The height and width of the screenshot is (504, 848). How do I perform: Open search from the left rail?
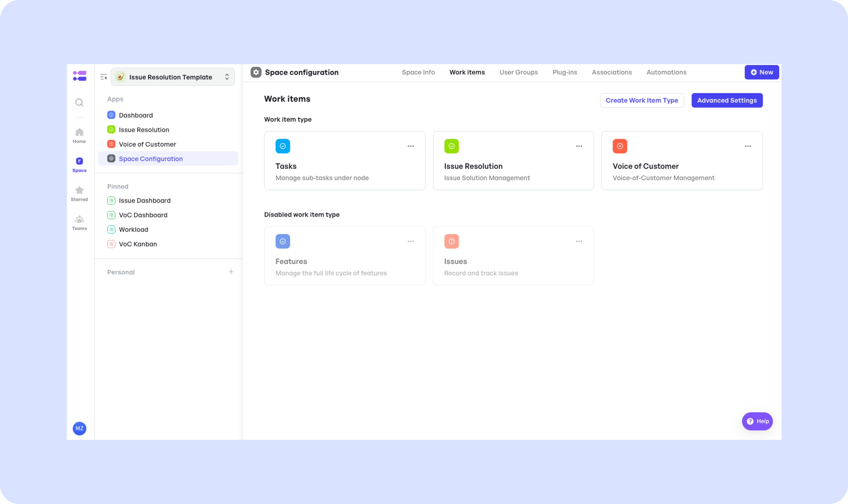(79, 102)
